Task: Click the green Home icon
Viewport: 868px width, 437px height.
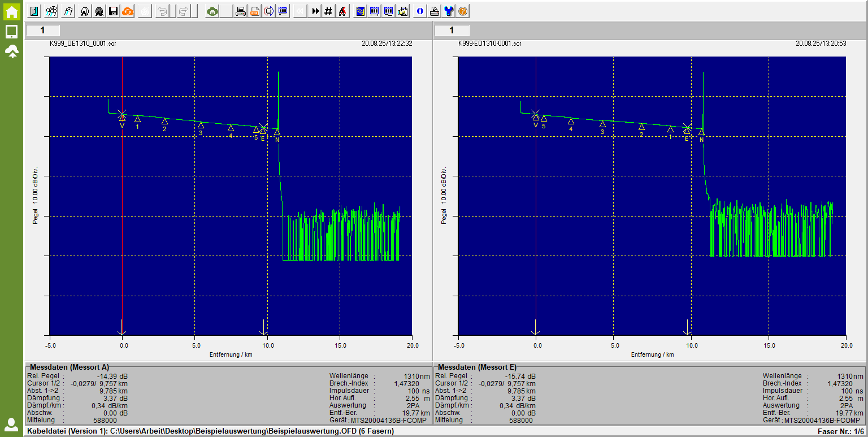Action: [x=11, y=12]
